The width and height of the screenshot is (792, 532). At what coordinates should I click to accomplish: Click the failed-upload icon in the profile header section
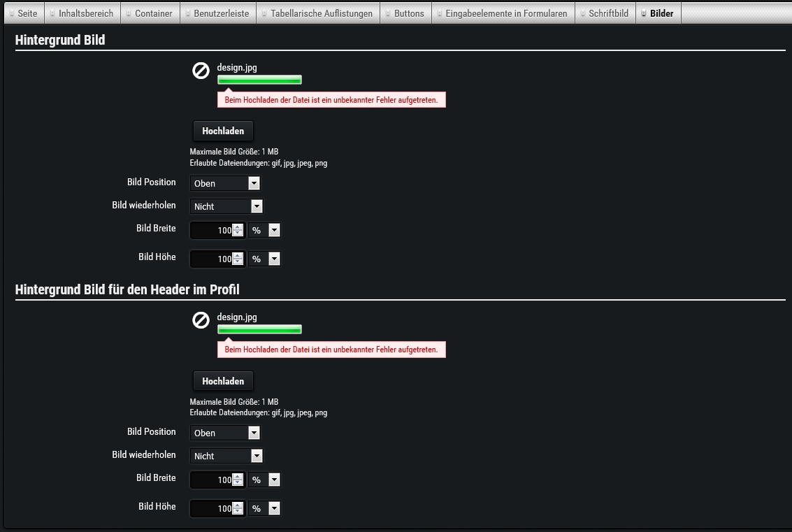click(x=201, y=320)
